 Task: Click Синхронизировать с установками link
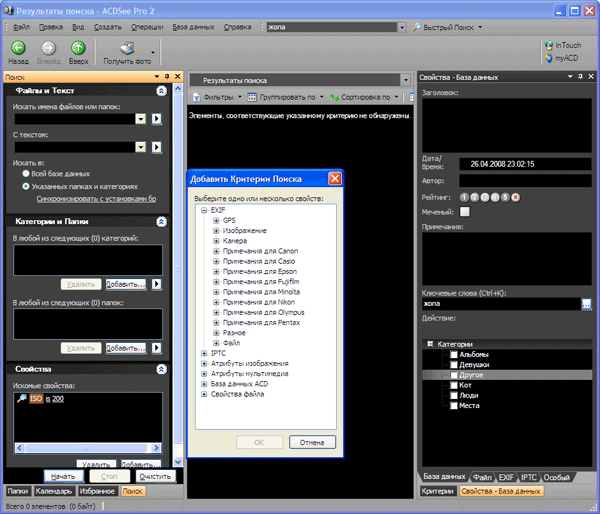tap(96, 199)
